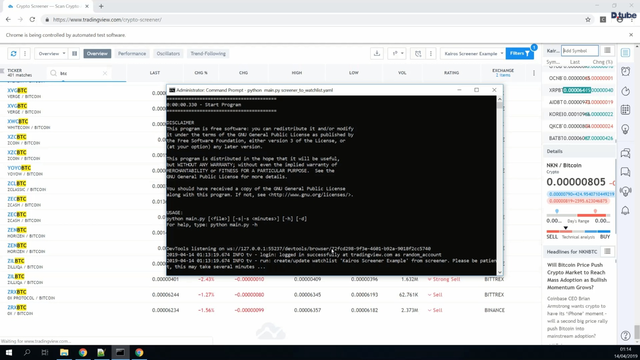
Task: Click the Strong Sell rating in ZILBTC row
Action: [x=446, y=279]
